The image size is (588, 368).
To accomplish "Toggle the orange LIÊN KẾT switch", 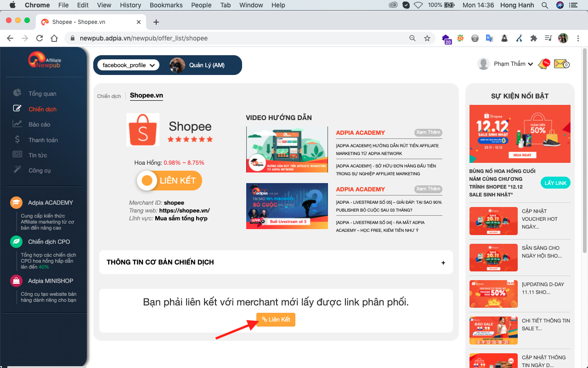I will pyautogui.click(x=170, y=180).
